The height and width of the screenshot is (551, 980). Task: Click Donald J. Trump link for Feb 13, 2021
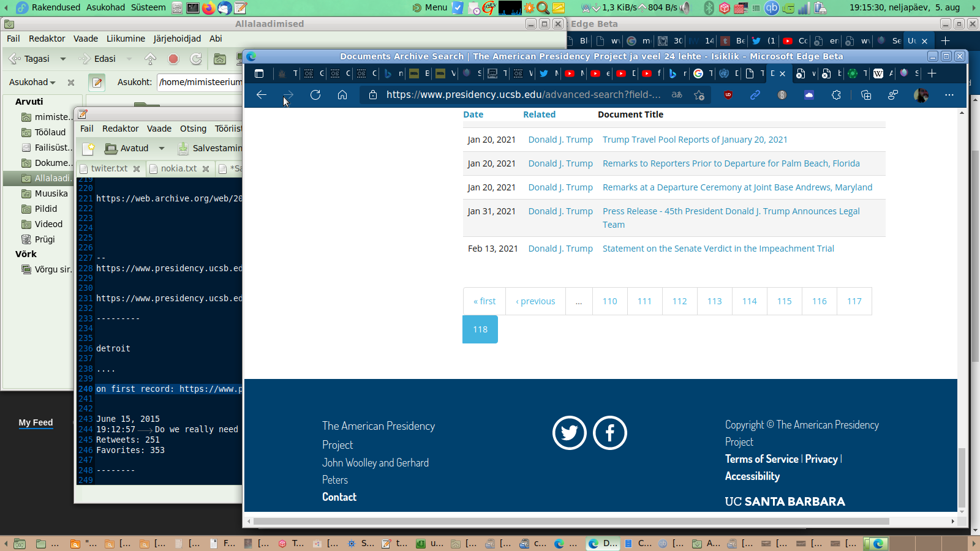560,249
